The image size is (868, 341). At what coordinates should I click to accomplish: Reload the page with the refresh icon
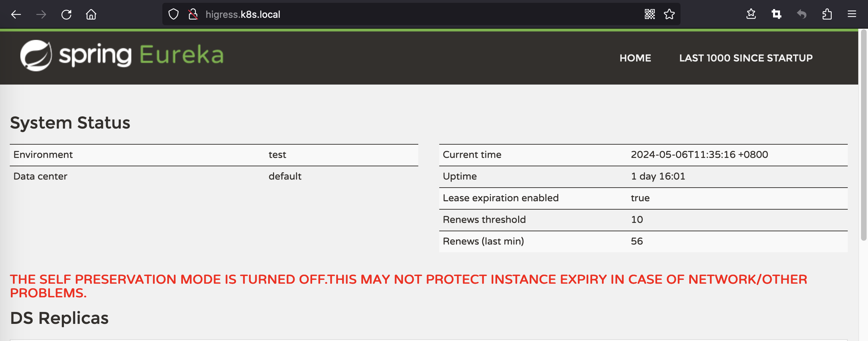tap(66, 14)
